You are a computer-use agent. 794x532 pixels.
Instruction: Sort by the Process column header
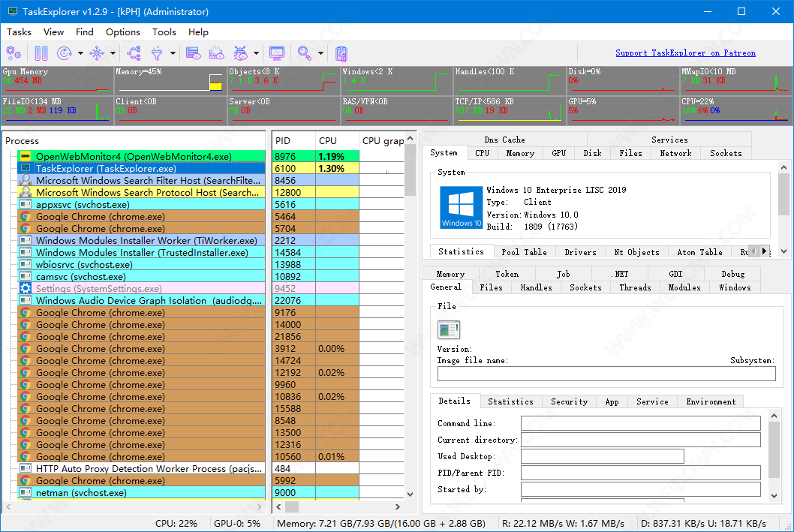coord(134,141)
